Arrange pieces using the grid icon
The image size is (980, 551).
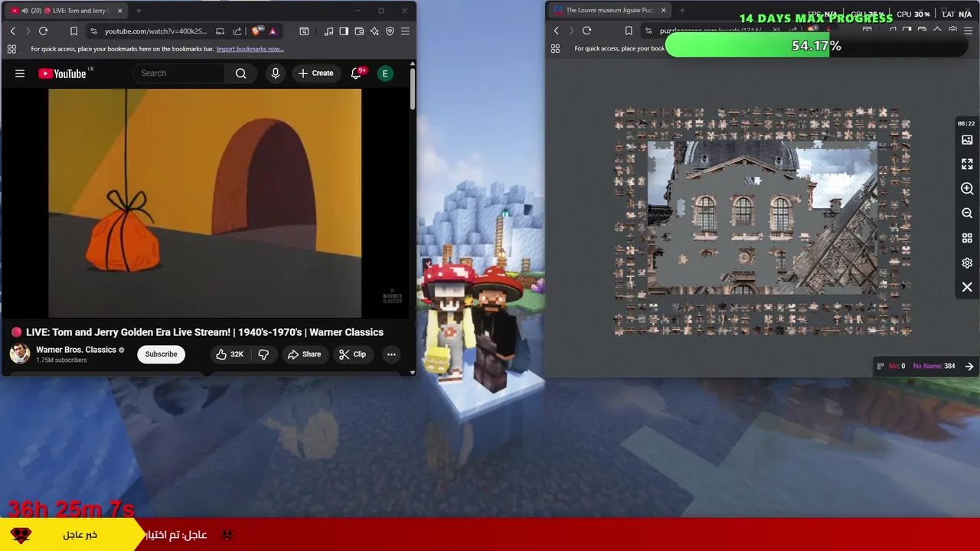(967, 238)
